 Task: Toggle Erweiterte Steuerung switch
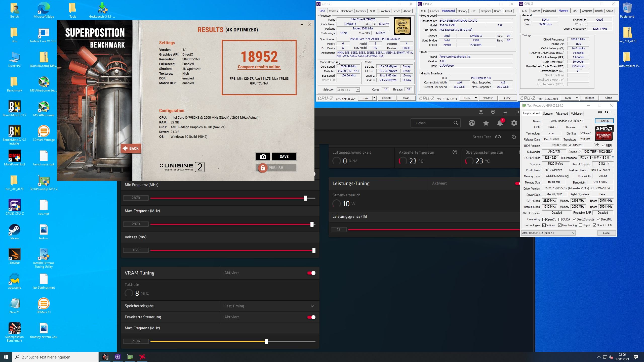[311, 317]
